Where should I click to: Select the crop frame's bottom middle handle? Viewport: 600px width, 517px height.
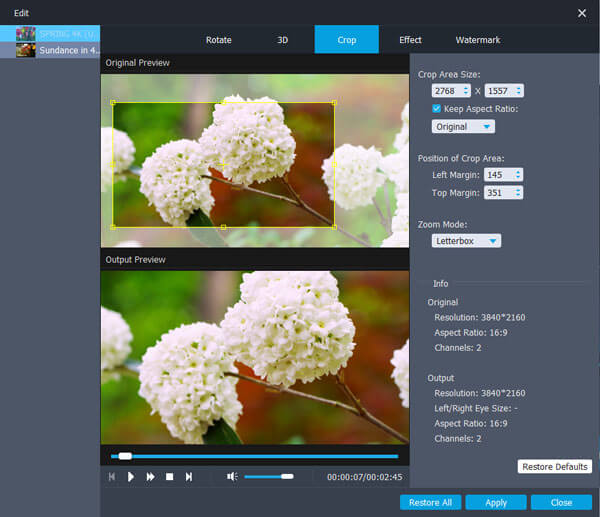tap(223, 227)
